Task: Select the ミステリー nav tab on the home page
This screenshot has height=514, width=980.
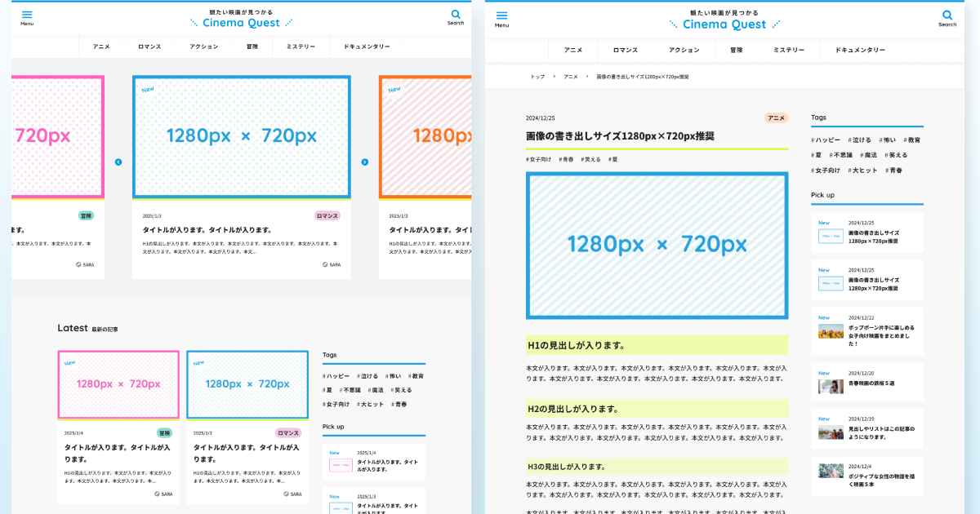Action: click(x=301, y=47)
